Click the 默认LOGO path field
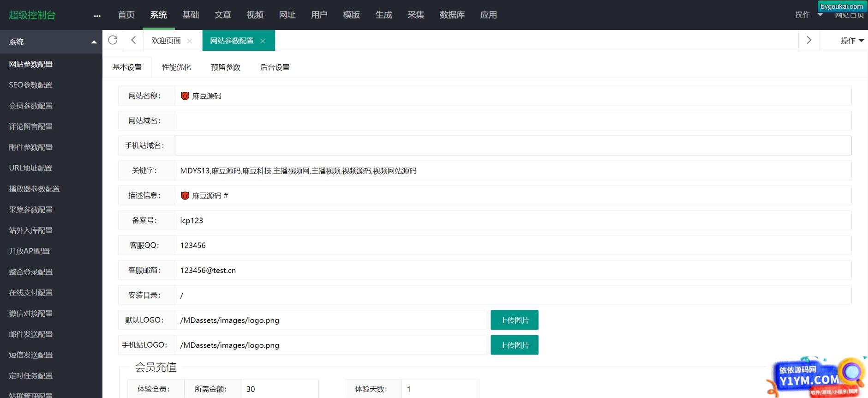Viewport: 868px width, 398px height. (330, 320)
